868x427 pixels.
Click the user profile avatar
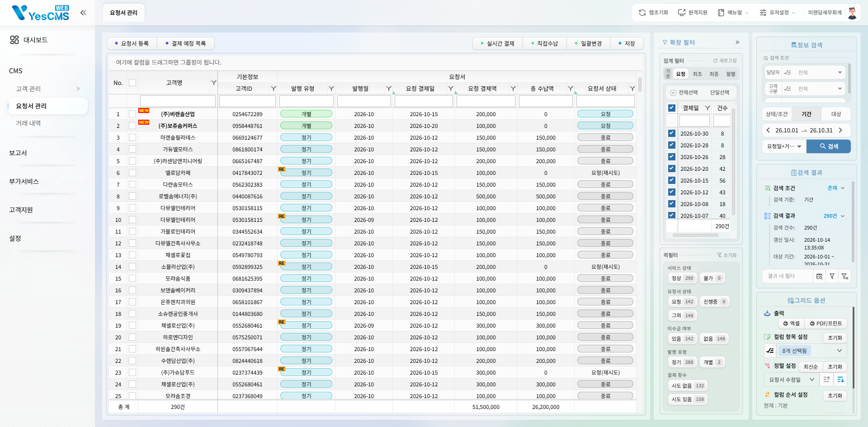click(x=852, y=13)
